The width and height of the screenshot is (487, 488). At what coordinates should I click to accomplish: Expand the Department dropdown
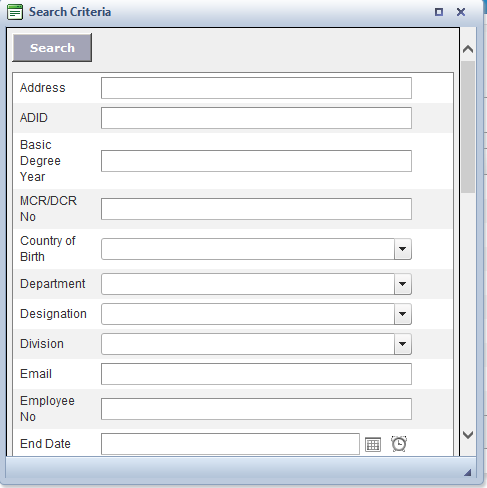tap(403, 284)
